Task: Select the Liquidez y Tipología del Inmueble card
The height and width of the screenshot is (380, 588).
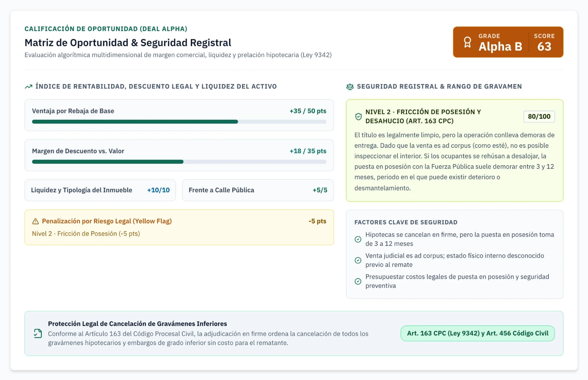Action: 100,190
